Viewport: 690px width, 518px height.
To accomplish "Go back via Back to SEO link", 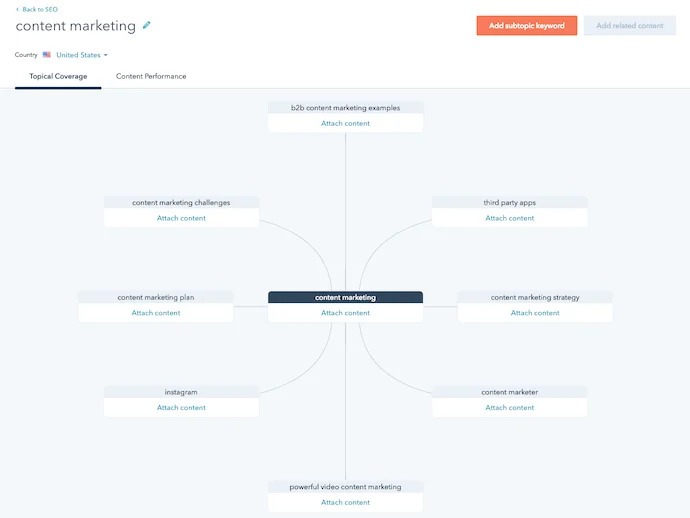I will 40,9.
